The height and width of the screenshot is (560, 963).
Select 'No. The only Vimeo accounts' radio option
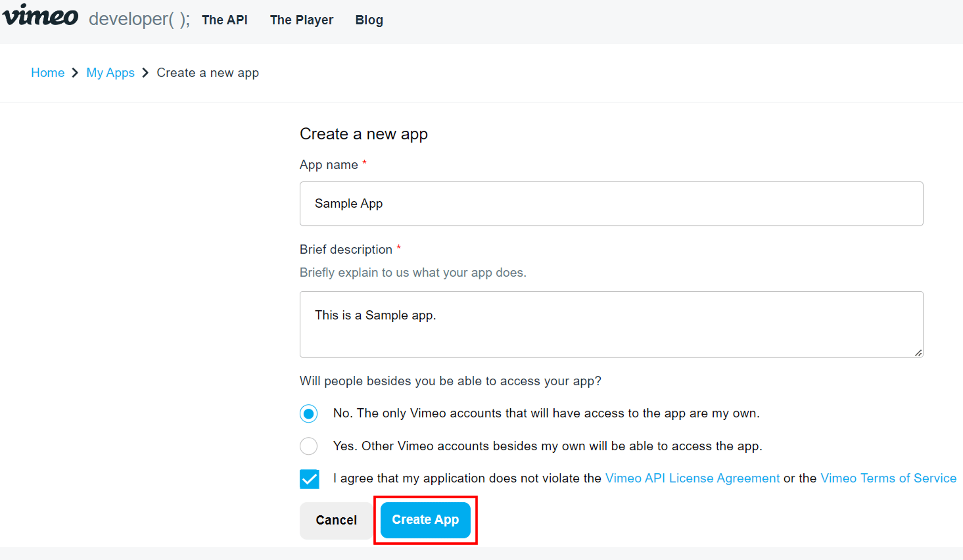309,413
